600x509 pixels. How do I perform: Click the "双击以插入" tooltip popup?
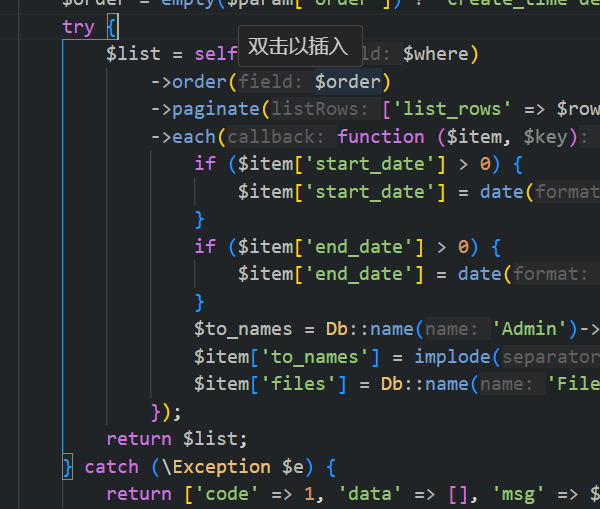(x=299, y=46)
